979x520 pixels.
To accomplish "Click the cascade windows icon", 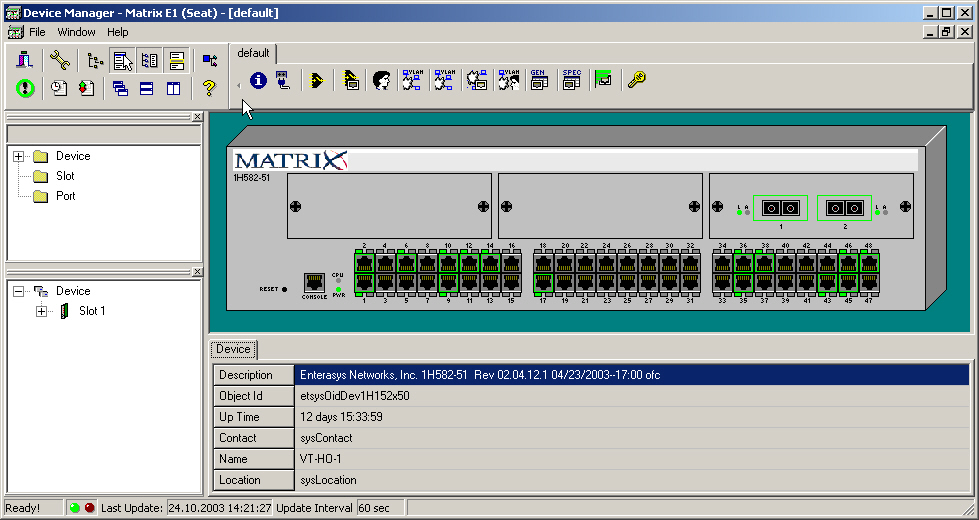I will [120, 88].
